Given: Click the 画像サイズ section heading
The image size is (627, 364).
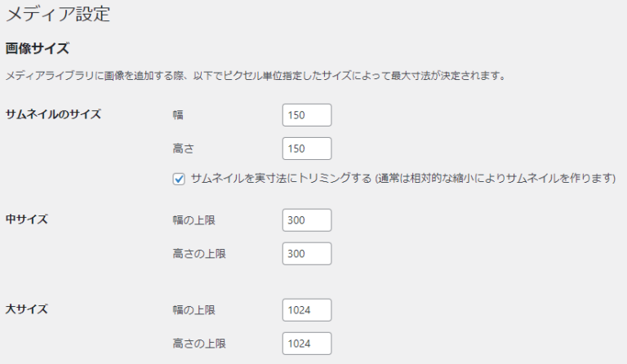Looking at the screenshot, I should (38, 49).
